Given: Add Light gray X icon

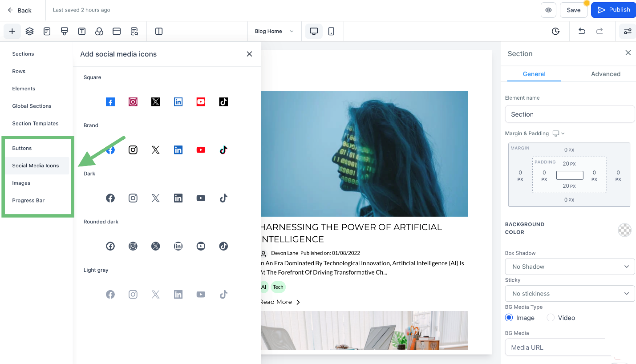Looking at the screenshot, I should pyautogui.click(x=155, y=294).
